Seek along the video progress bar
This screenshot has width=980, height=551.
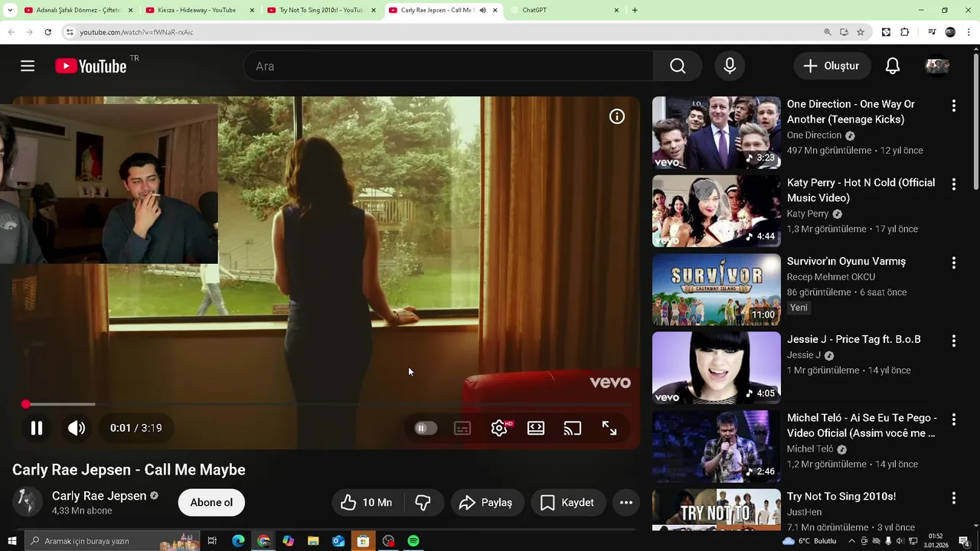coord(328,404)
